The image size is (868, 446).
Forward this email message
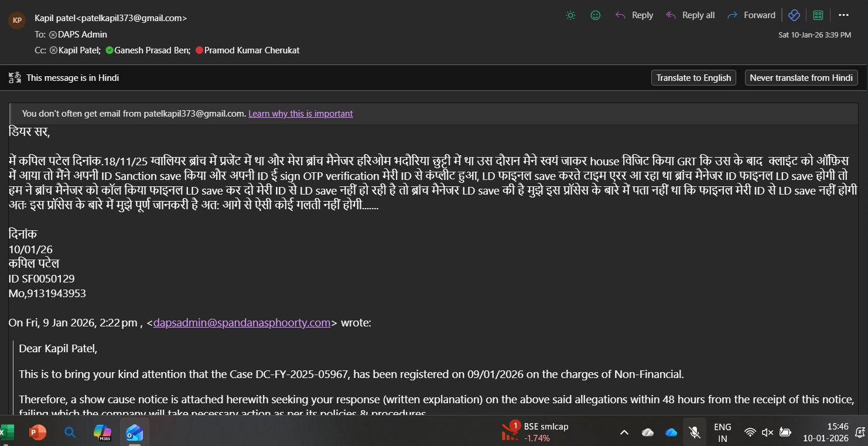coord(751,15)
